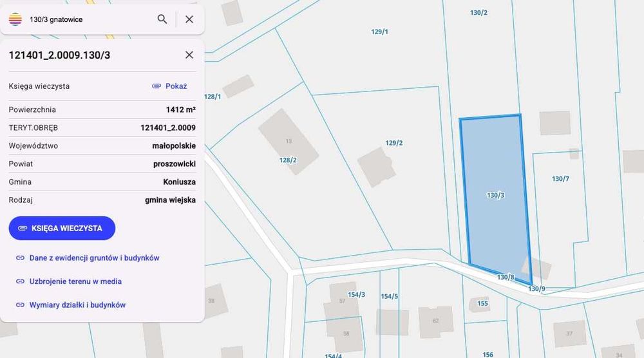Click building number 13 on map
The width and height of the screenshot is (644, 358).
pyautogui.click(x=289, y=141)
